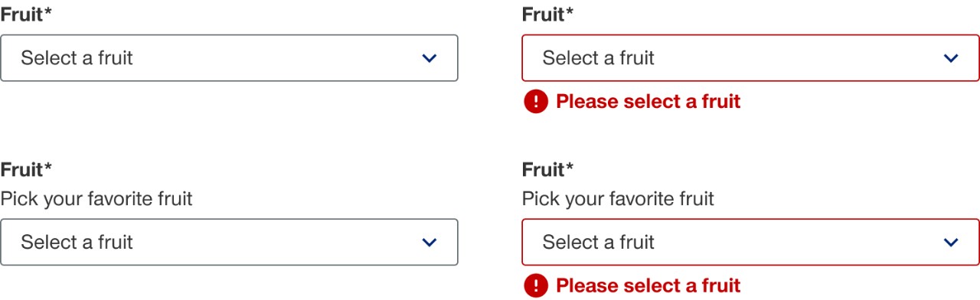Viewport: 980px width, 300px height.
Task: Click 'Fruit*' label above helper text of red dropdown
Action: tap(547, 168)
